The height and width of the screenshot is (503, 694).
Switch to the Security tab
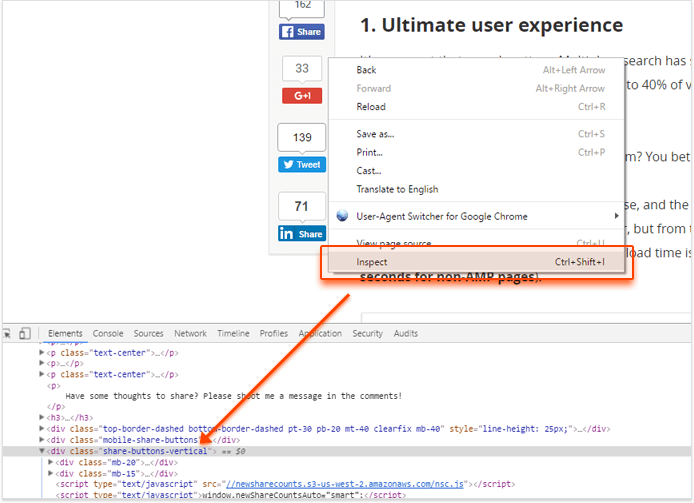[367, 333]
